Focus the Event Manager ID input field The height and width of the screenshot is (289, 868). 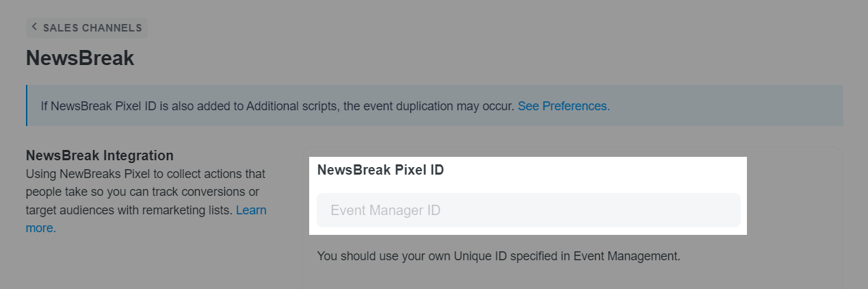click(x=528, y=210)
